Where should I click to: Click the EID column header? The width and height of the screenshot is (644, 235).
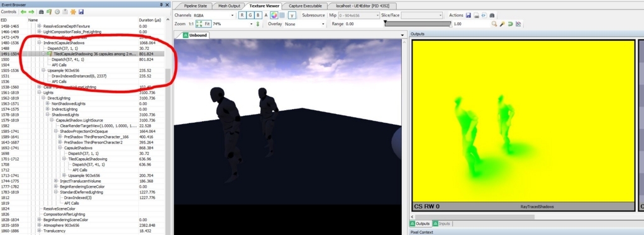tap(14, 20)
